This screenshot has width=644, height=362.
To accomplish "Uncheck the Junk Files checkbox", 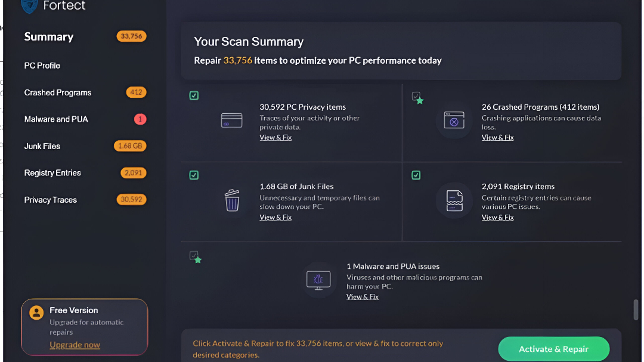I will [x=194, y=175].
